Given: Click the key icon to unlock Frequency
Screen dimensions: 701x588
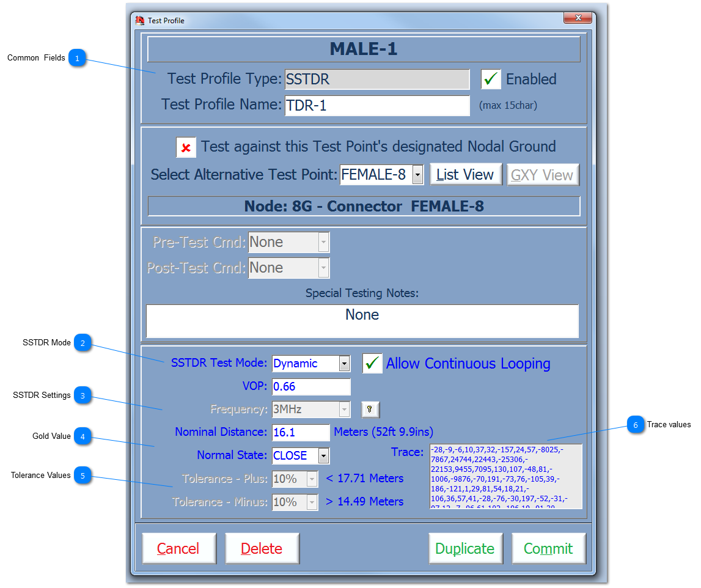Looking at the screenshot, I should (x=370, y=410).
